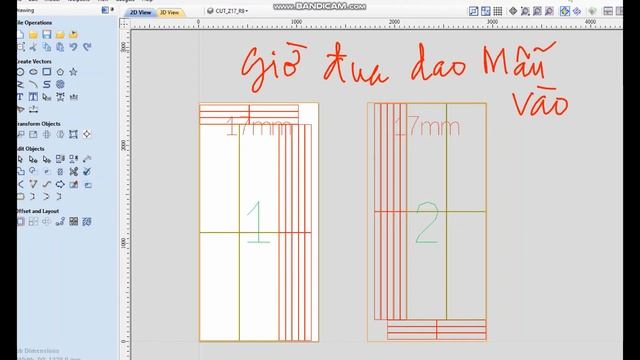640x360 pixels.
Task: Undo the last action
Action: 73,47
